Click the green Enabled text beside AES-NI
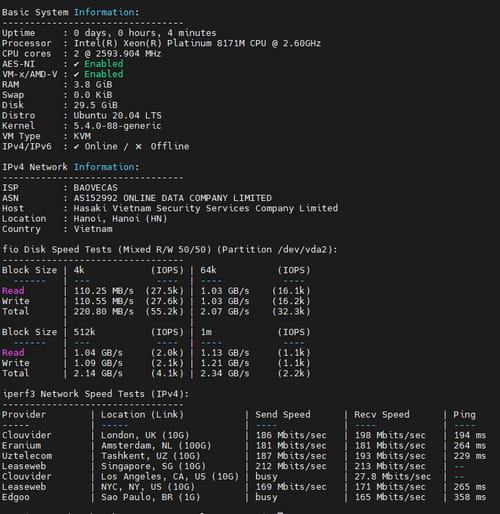Image resolution: width=500 pixels, height=514 pixels. [104, 64]
